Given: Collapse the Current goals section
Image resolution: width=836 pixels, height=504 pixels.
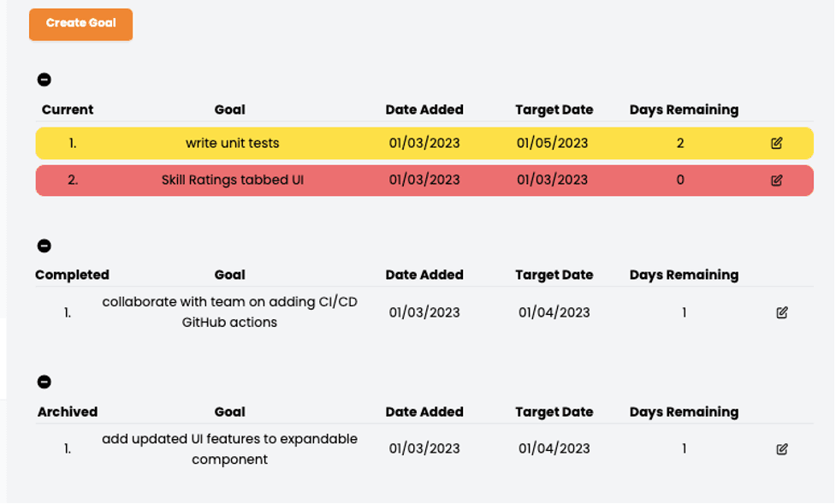Looking at the screenshot, I should click(44, 80).
